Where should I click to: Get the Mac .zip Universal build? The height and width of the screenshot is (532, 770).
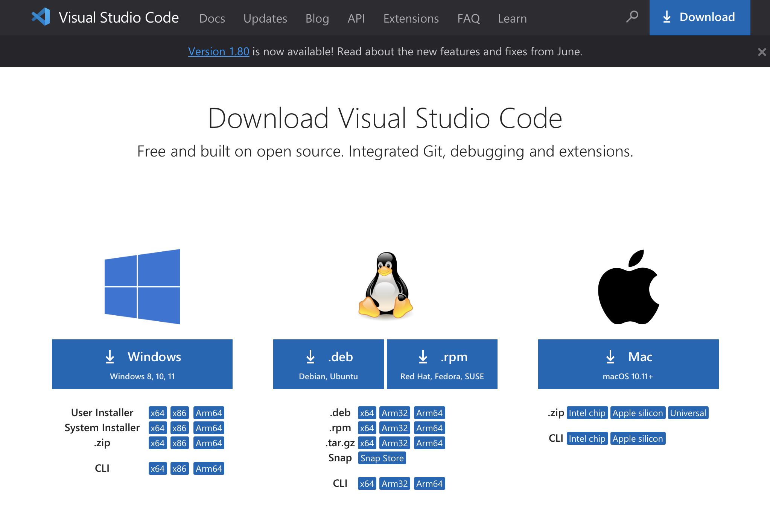(x=688, y=413)
